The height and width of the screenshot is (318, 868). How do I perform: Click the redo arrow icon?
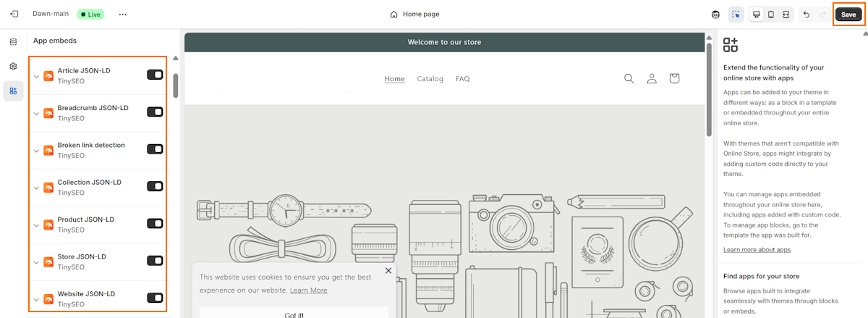[x=822, y=14]
